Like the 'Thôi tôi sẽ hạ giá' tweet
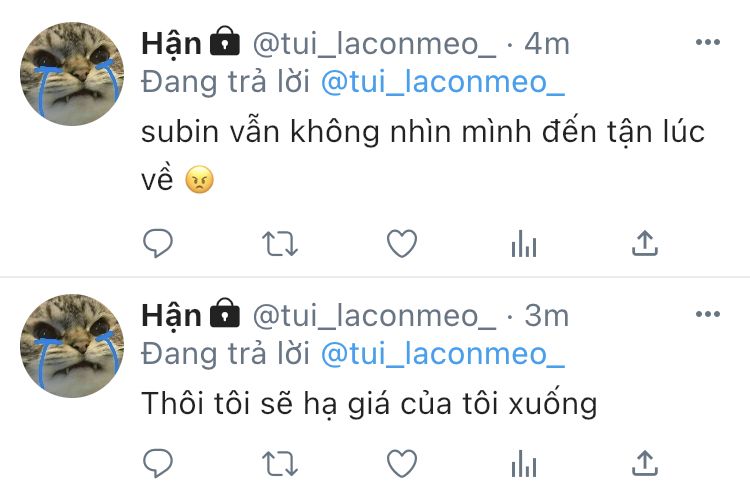The width and height of the screenshot is (750, 493). 402,463
